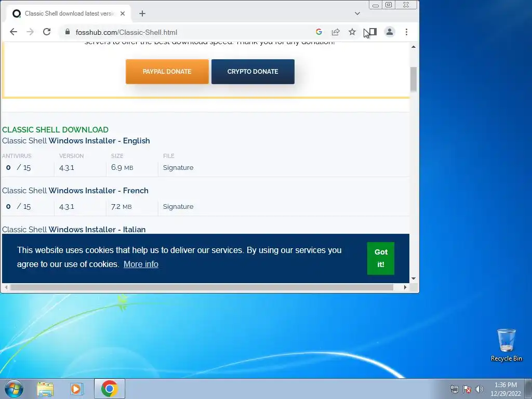Reload the FossHub page
This screenshot has height=399, width=532.
coord(47,32)
